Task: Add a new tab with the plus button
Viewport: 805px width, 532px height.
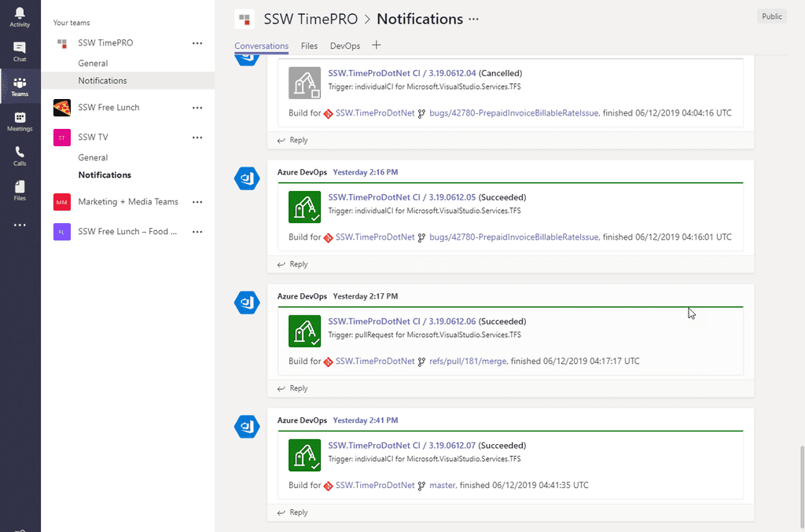Action: [376, 46]
